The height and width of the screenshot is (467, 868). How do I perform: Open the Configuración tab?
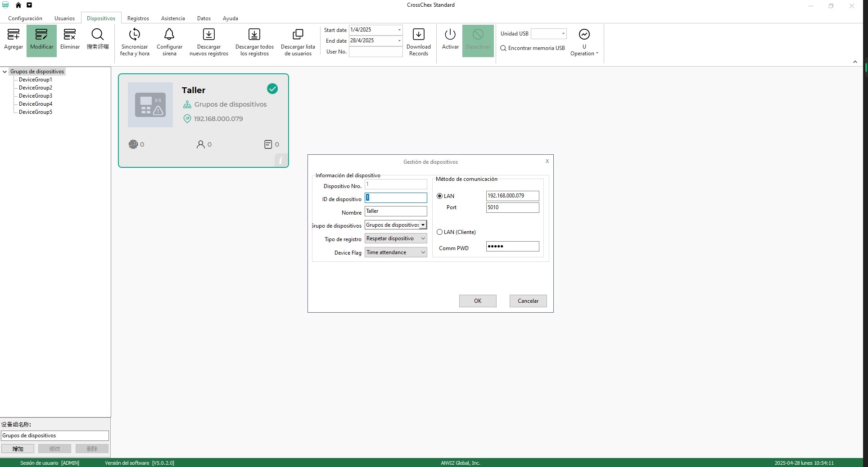25,18
